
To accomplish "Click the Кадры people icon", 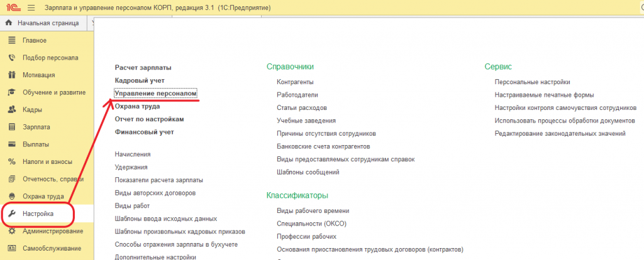I will (12, 110).
